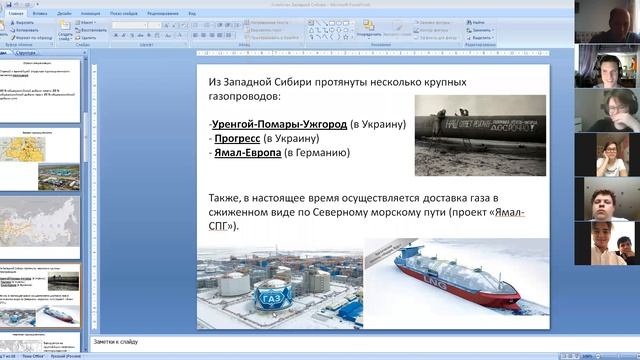Click Прогресс underlined text on slide
640x360 pixels.
coord(237,139)
